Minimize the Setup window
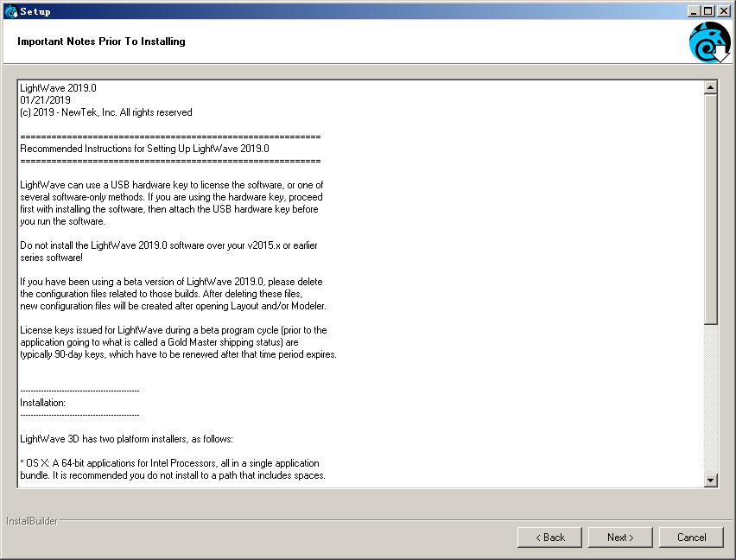736x560 pixels. pyautogui.click(x=694, y=10)
